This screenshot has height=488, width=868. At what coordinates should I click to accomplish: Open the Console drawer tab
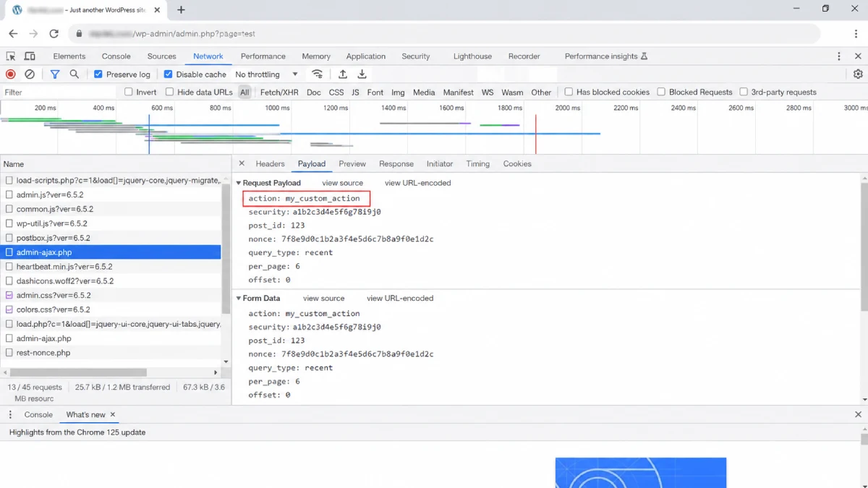pos(38,414)
